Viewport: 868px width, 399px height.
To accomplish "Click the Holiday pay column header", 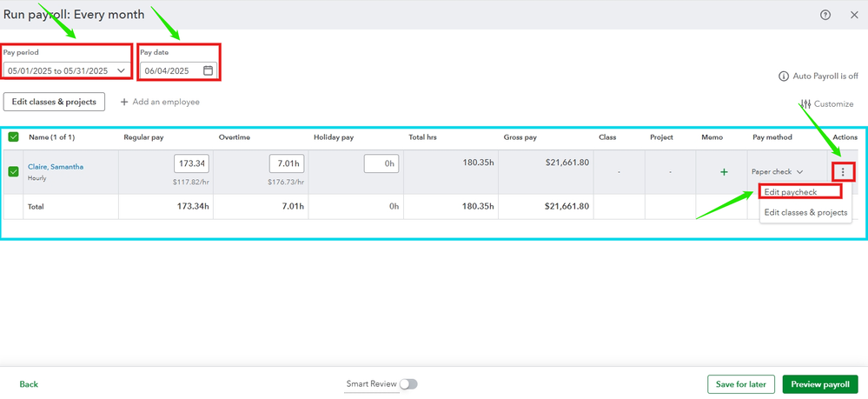I will (334, 136).
